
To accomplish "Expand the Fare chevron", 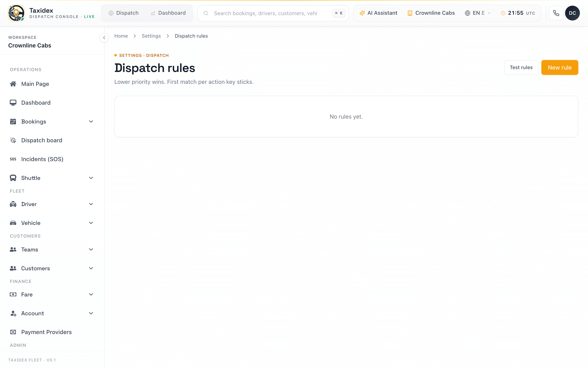I will [91, 294].
